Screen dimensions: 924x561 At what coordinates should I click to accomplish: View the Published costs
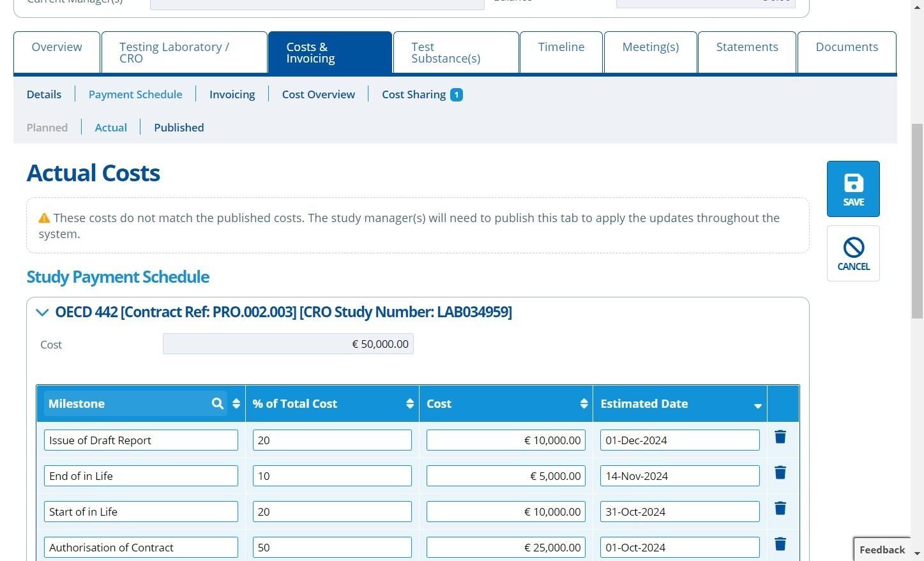(179, 128)
